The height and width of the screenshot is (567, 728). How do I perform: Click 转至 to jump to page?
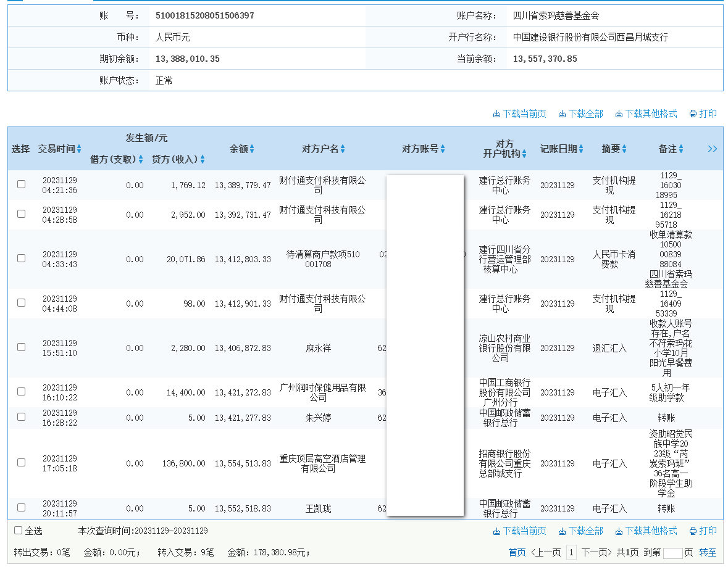[708, 552]
